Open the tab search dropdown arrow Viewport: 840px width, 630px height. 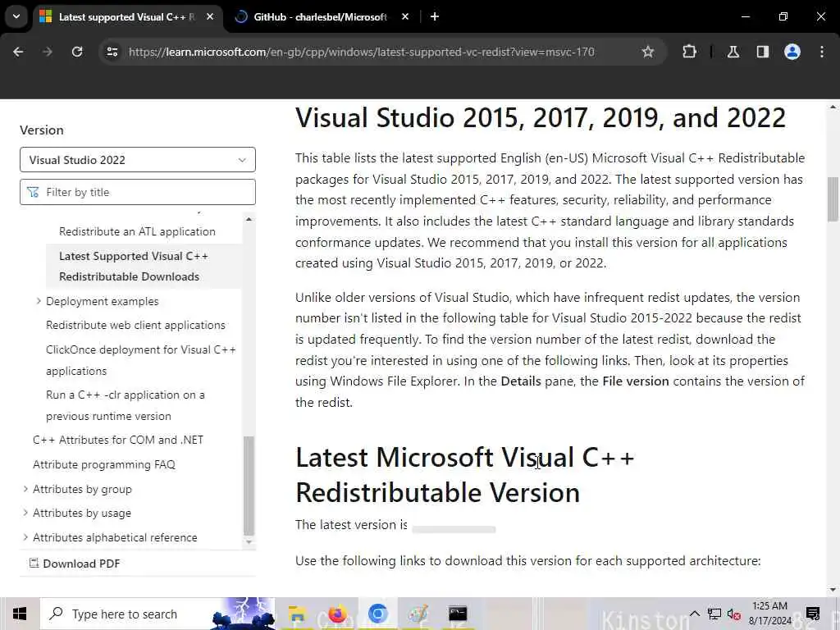coord(16,16)
